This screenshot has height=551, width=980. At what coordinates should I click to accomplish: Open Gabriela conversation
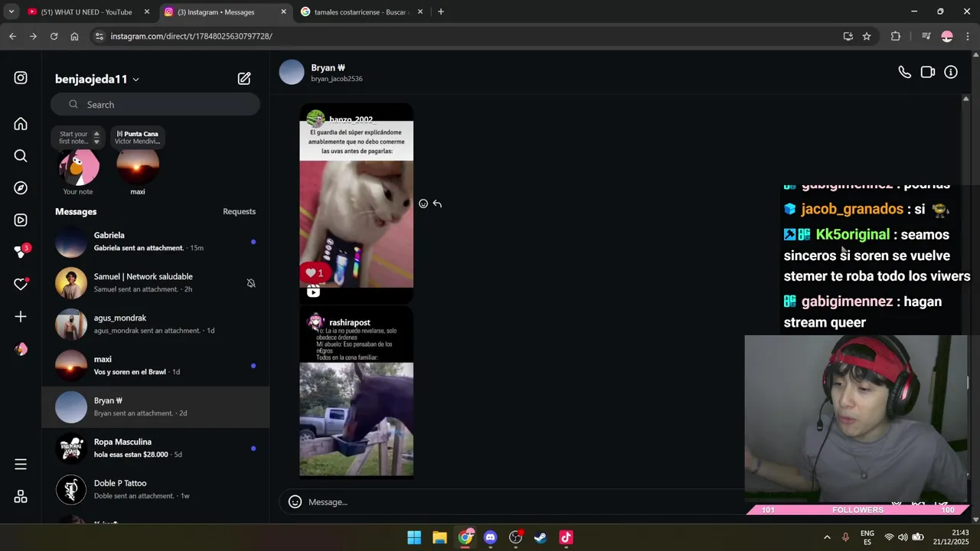[155, 242]
